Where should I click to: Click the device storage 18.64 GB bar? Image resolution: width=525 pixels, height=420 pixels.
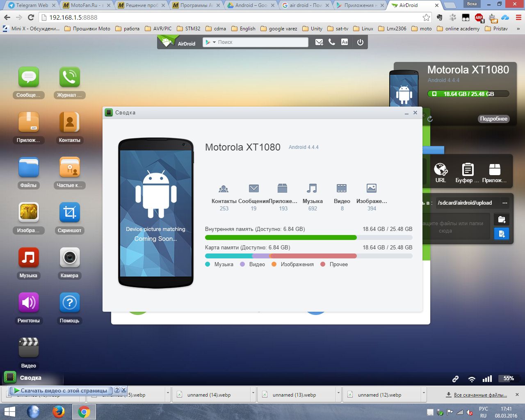point(468,94)
